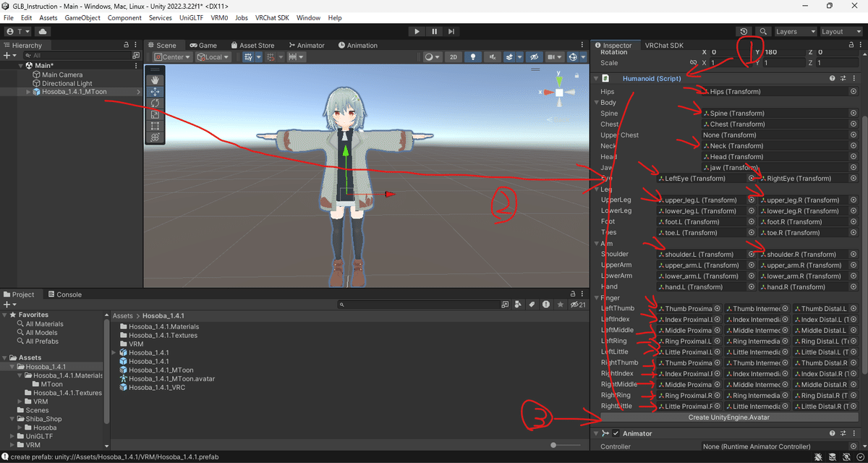
Task: Toggle the Animator component enabled checkbox
Action: pyautogui.click(x=616, y=433)
